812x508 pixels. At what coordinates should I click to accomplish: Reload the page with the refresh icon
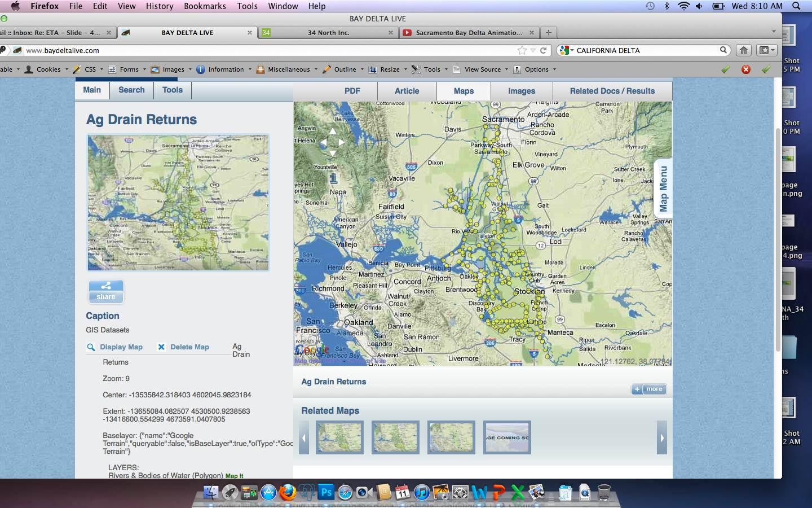pyautogui.click(x=544, y=50)
